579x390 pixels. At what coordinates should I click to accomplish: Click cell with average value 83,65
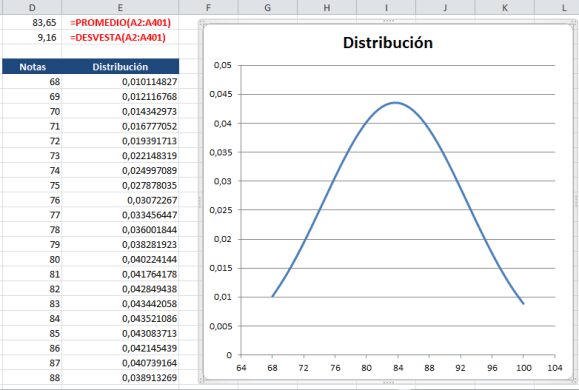click(32, 23)
